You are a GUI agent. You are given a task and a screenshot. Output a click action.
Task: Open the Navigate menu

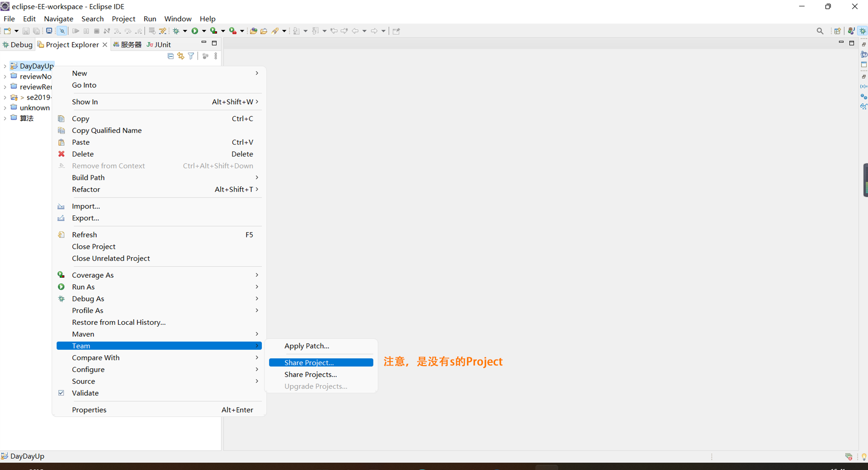(58, 19)
